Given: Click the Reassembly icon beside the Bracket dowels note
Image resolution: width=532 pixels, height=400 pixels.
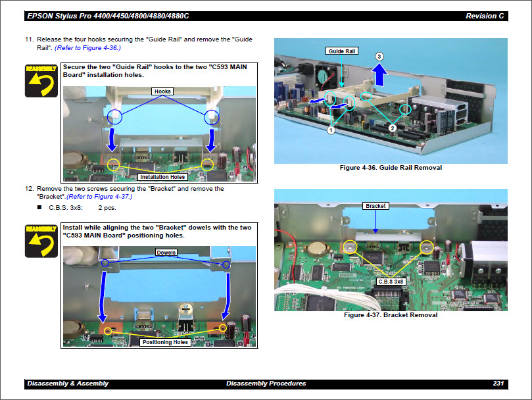Looking at the screenshot, I should [41, 240].
